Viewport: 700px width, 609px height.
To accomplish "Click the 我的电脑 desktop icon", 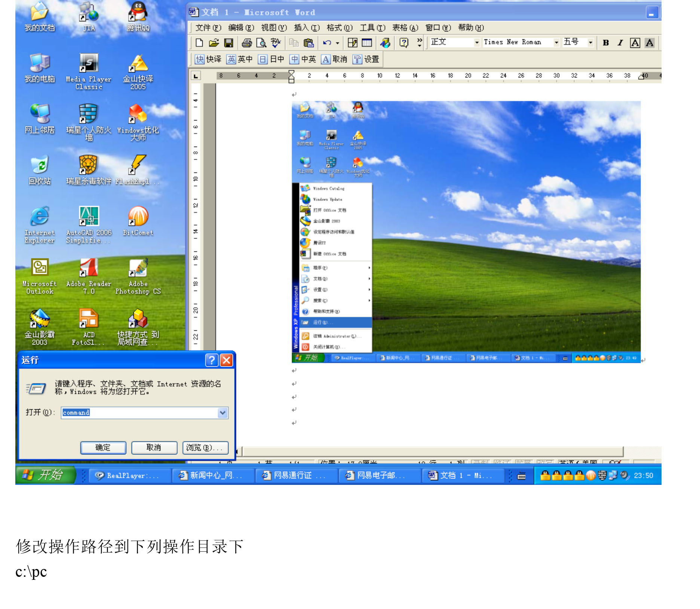I will (40, 68).
